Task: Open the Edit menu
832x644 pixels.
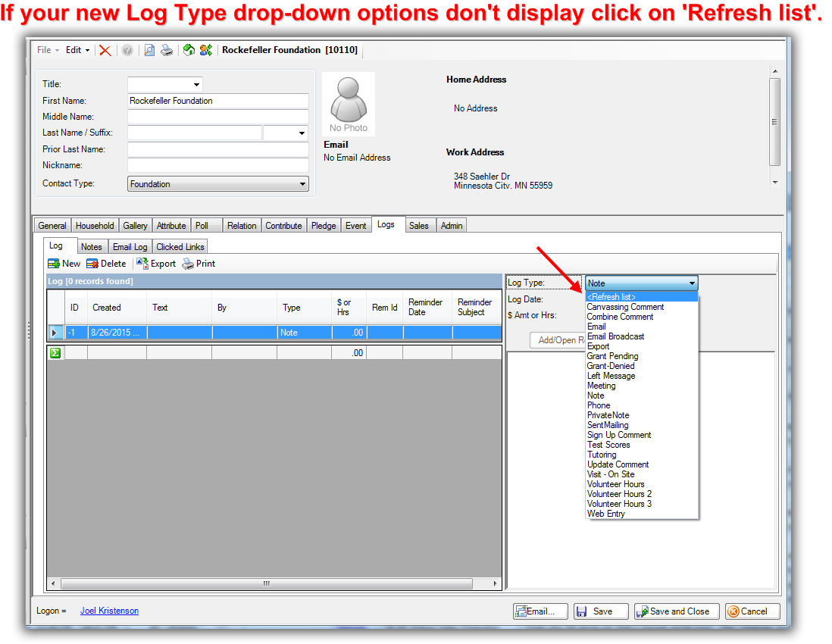Action: click(x=77, y=50)
